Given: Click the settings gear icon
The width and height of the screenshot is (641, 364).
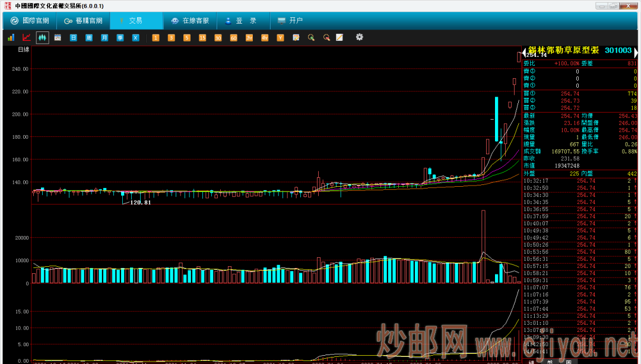Looking at the screenshot, I should pos(359,37).
